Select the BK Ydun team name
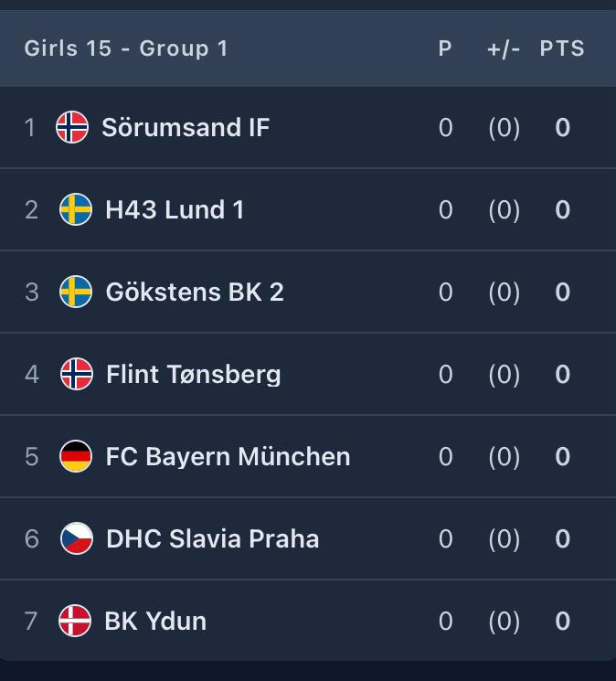The image size is (616, 681). pyautogui.click(x=155, y=621)
